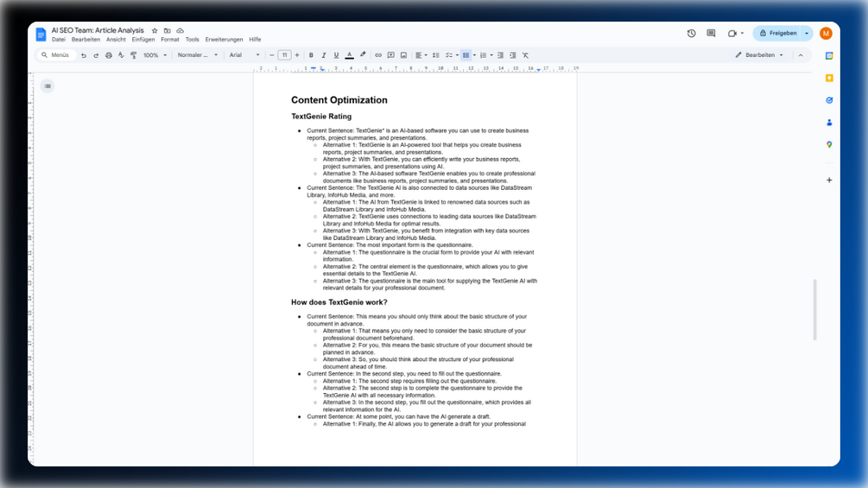Image resolution: width=868 pixels, height=488 pixels.
Task: Click the plus add-ons icon in side panel
Action: [829, 180]
